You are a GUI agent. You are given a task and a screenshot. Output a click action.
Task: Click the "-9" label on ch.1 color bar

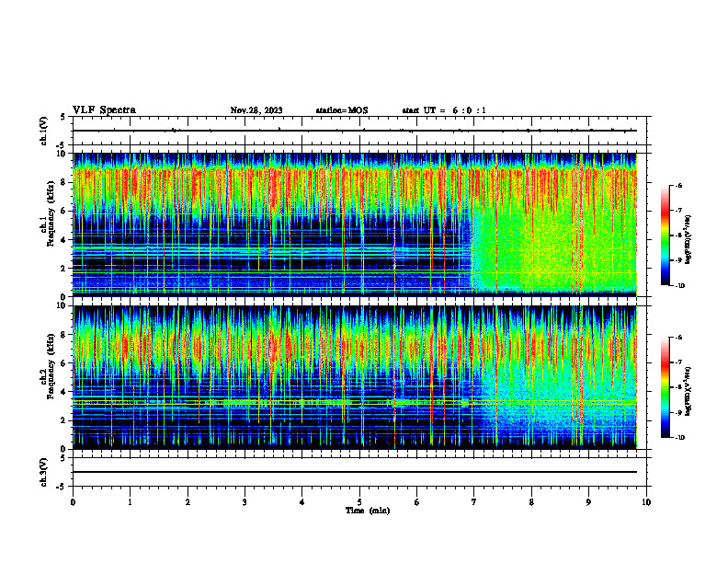tap(678, 260)
